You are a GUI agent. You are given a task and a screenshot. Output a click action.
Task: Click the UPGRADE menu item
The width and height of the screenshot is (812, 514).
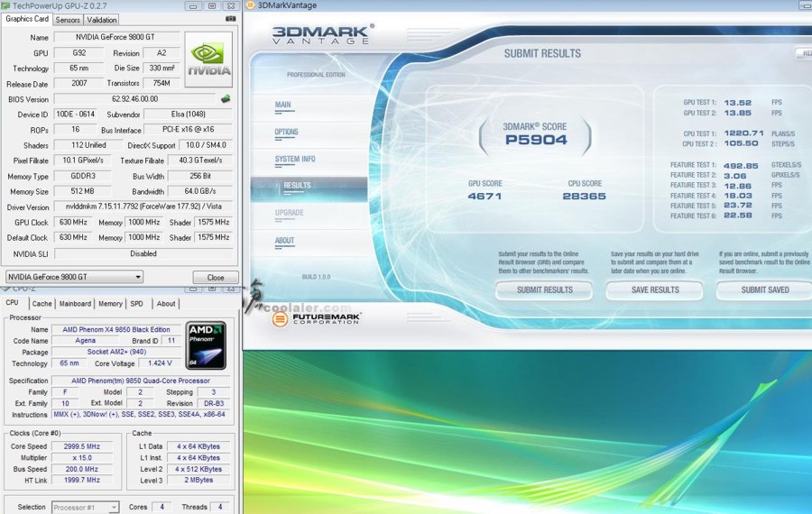coord(289,213)
